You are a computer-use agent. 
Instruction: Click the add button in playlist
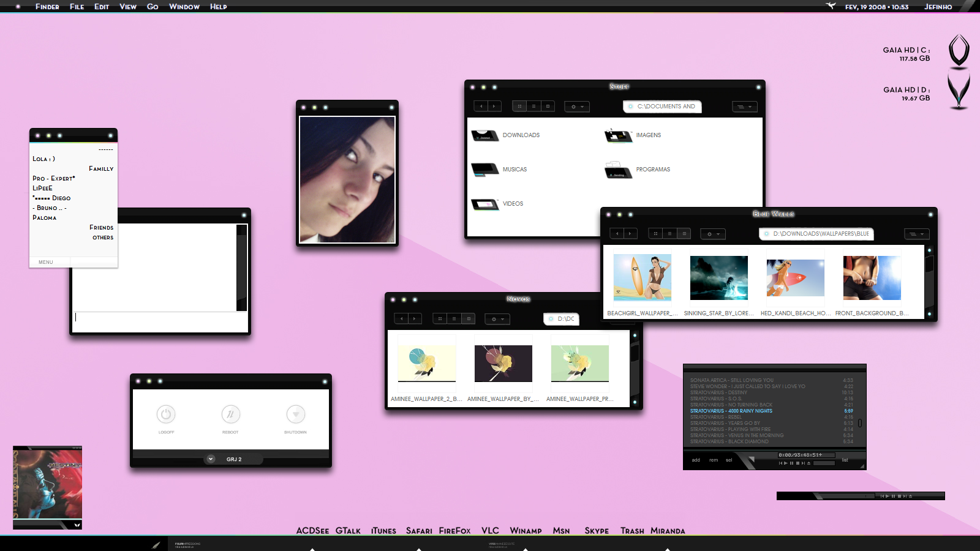[x=696, y=460]
